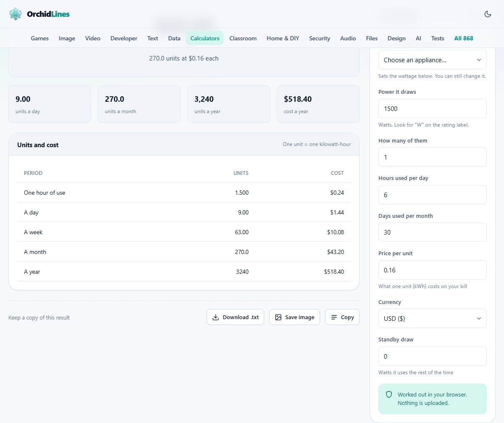Click the A day row label
The image size is (504, 423).
point(31,212)
